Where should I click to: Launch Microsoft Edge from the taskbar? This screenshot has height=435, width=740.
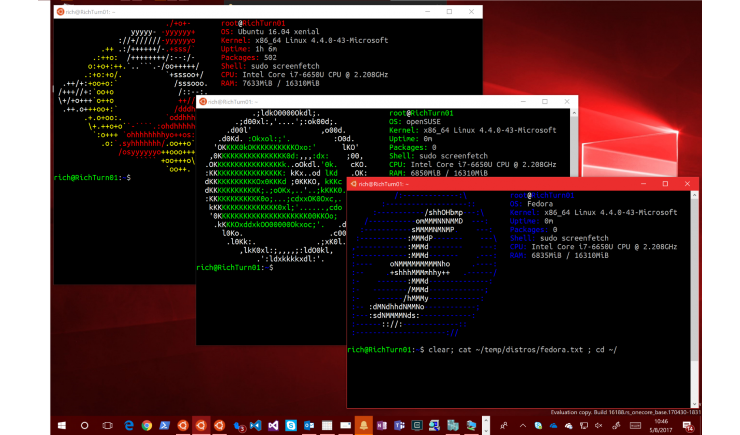point(130,425)
